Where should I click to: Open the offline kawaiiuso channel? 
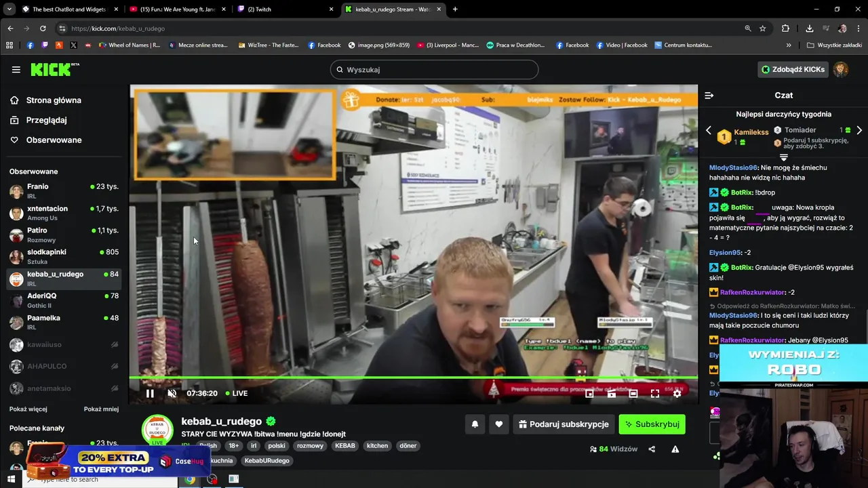(x=64, y=345)
